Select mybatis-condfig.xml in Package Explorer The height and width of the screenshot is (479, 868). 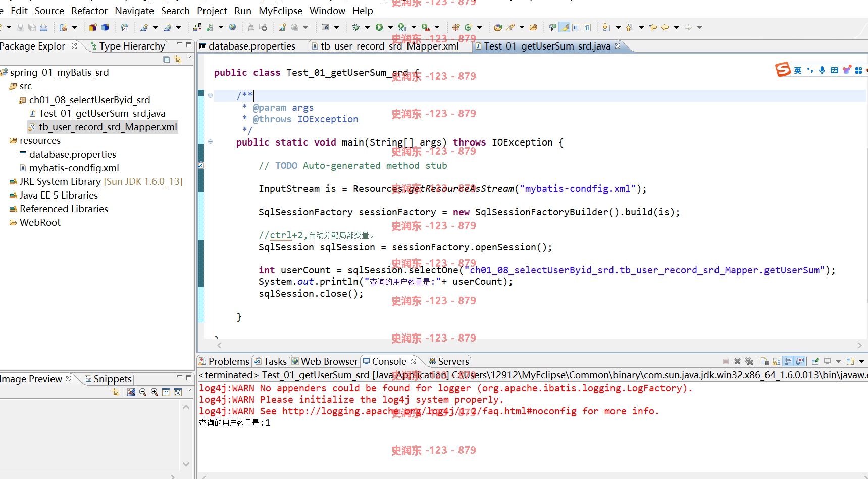pos(69,168)
